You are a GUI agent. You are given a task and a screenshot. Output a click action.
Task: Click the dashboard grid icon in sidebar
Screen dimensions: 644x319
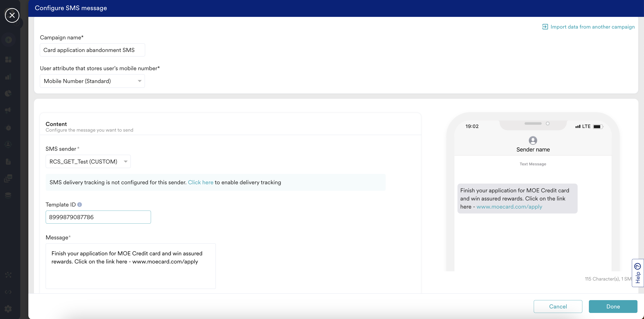[x=8, y=59]
